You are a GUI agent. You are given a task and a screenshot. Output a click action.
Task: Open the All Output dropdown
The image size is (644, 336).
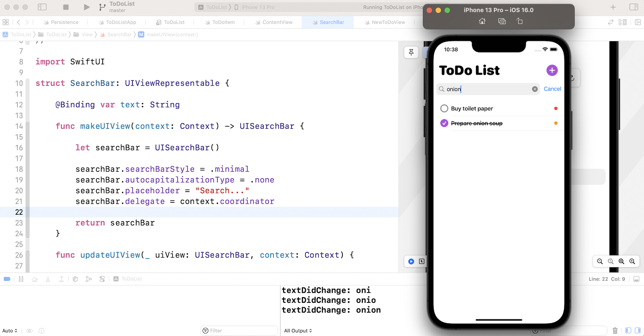(x=298, y=331)
